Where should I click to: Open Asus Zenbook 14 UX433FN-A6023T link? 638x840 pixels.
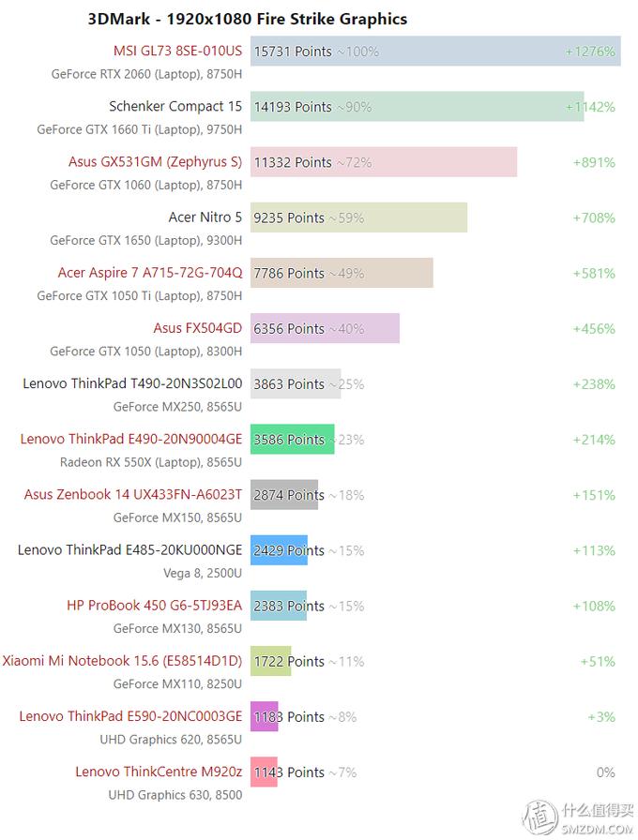133,494
